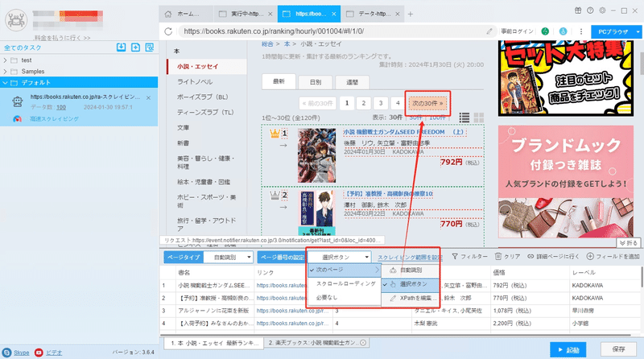Expand the test folder
This screenshot has height=359, width=644.
(5, 60)
